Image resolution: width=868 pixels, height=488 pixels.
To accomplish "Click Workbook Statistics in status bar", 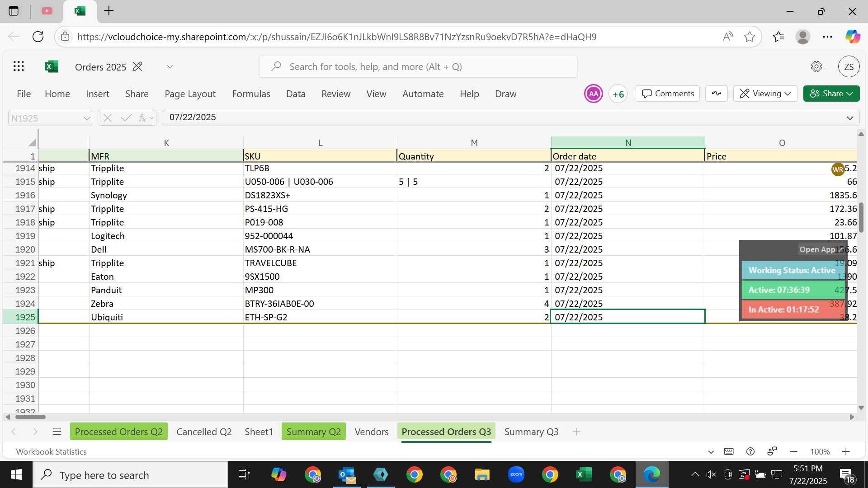I will (51, 451).
